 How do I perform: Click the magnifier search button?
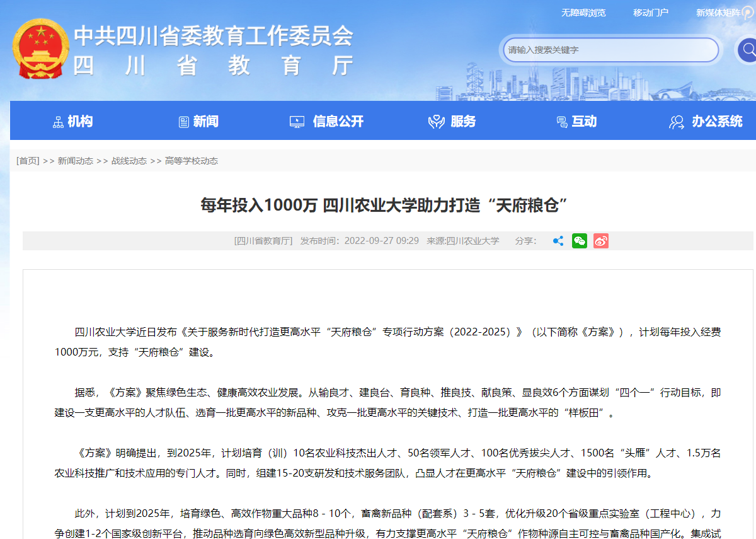click(747, 50)
